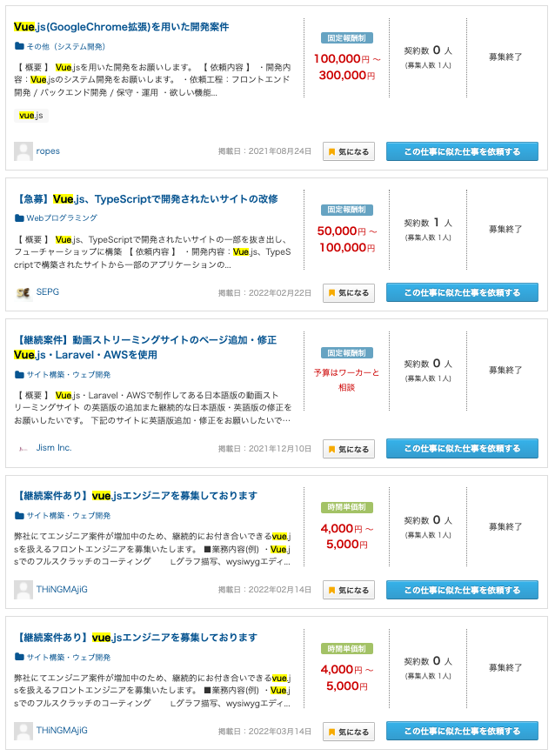Select 掲載日：2021年08月24日 text
The image size is (555, 756).
pyautogui.click(x=264, y=151)
